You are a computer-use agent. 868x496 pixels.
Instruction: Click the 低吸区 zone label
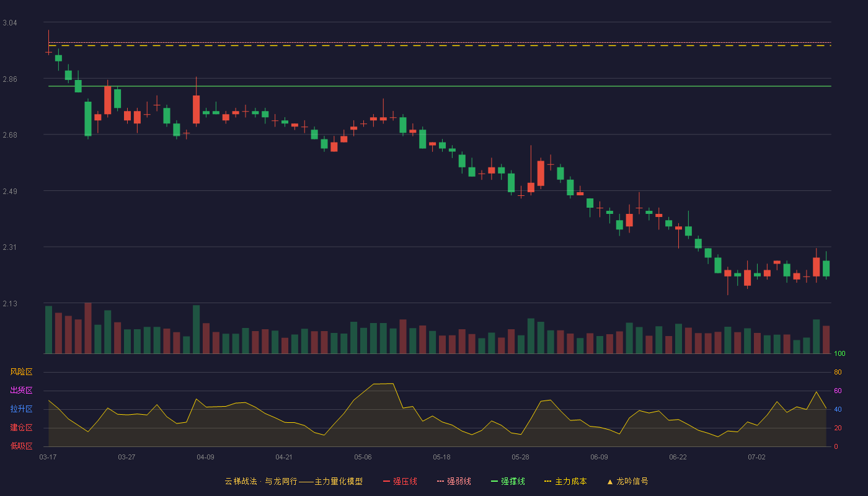[x=21, y=446]
